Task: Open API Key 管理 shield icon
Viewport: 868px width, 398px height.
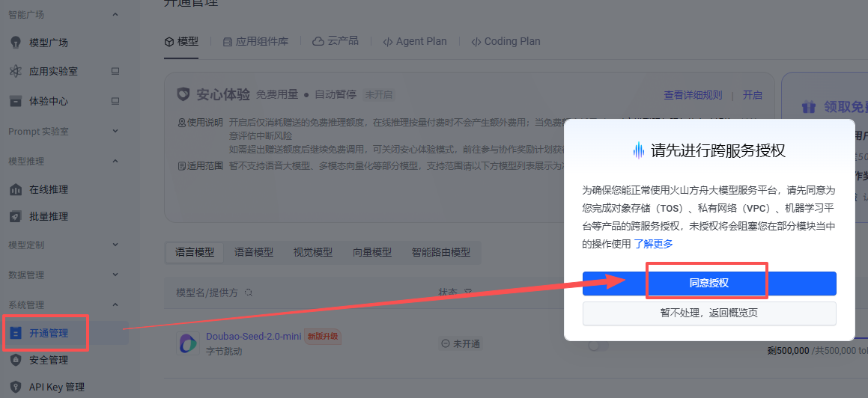Action: coord(16,386)
